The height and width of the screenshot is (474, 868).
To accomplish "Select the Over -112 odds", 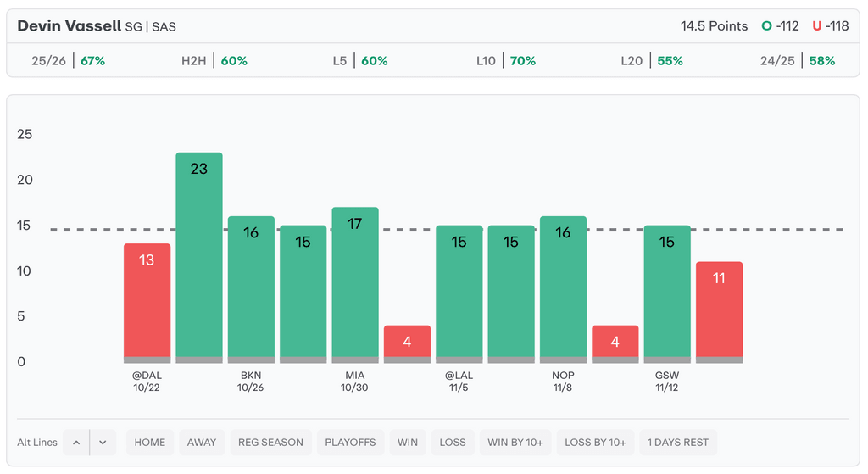I will pos(780,26).
